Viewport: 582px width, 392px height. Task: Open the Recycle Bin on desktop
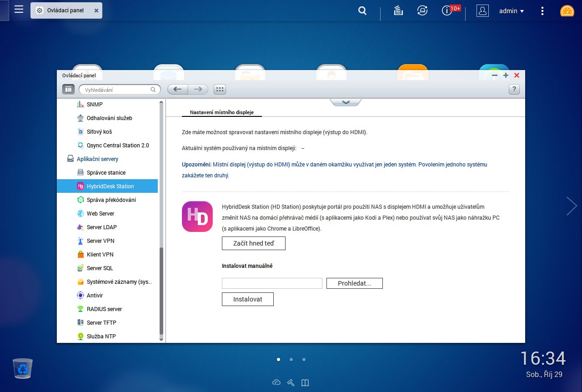(x=22, y=368)
